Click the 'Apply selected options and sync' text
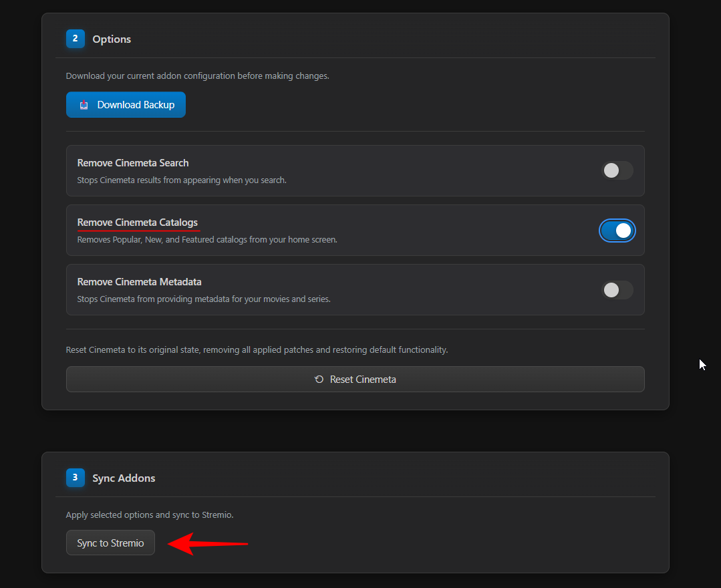This screenshot has height=588, width=721. 150,514
